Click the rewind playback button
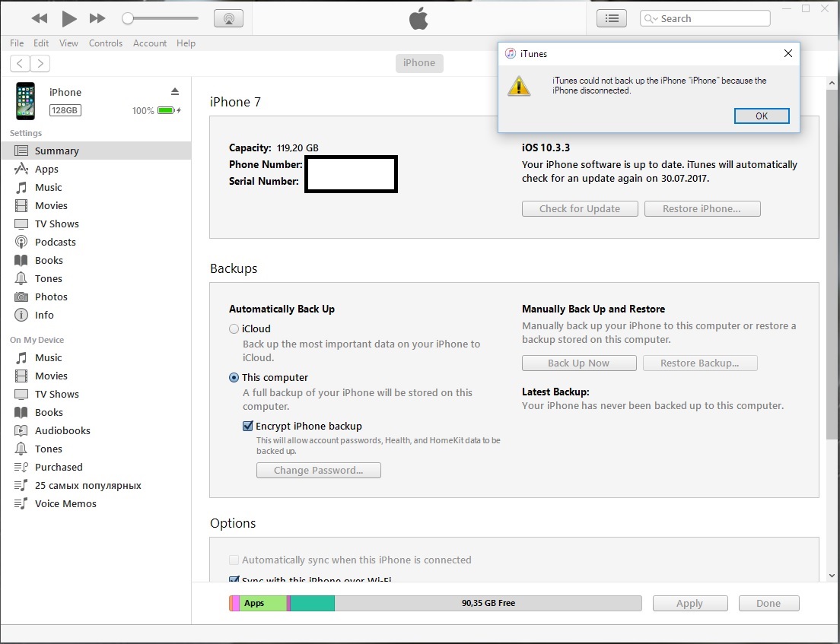This screenshot has width=840, height=644. pos(39,19)
